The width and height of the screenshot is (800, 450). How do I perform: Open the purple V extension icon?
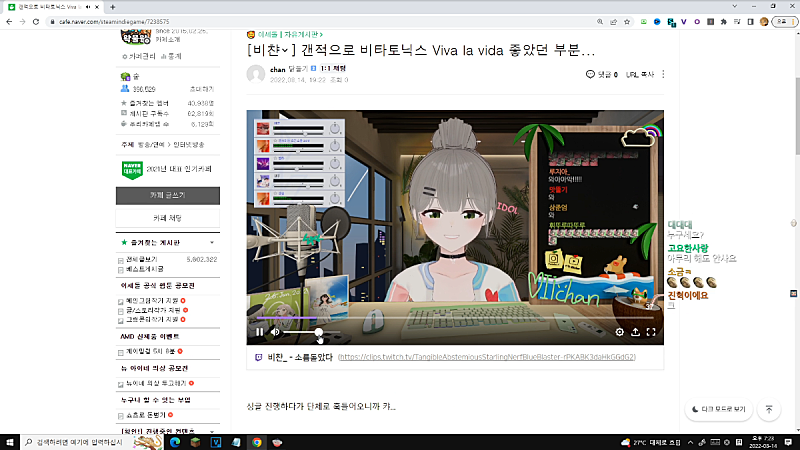click(684, 22)
